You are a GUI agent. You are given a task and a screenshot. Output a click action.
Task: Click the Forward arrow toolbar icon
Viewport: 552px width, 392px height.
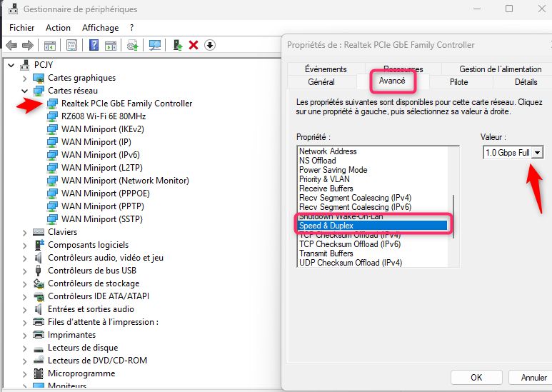pos(28,45)
